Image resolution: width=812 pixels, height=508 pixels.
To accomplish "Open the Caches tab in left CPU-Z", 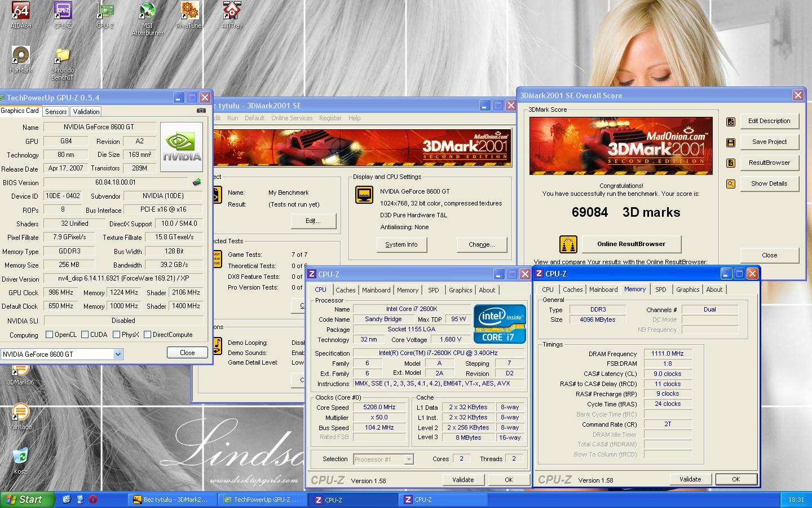I will click(346, 290).
